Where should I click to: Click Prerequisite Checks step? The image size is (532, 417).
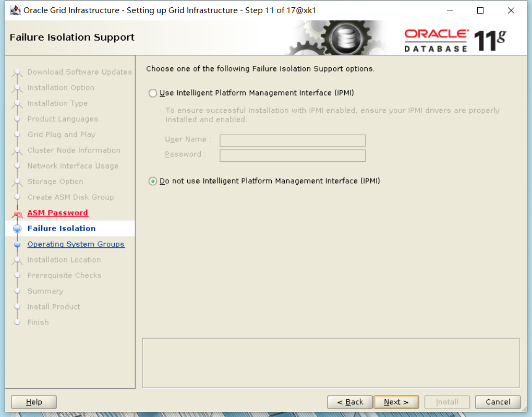click(x=65, y=276)
